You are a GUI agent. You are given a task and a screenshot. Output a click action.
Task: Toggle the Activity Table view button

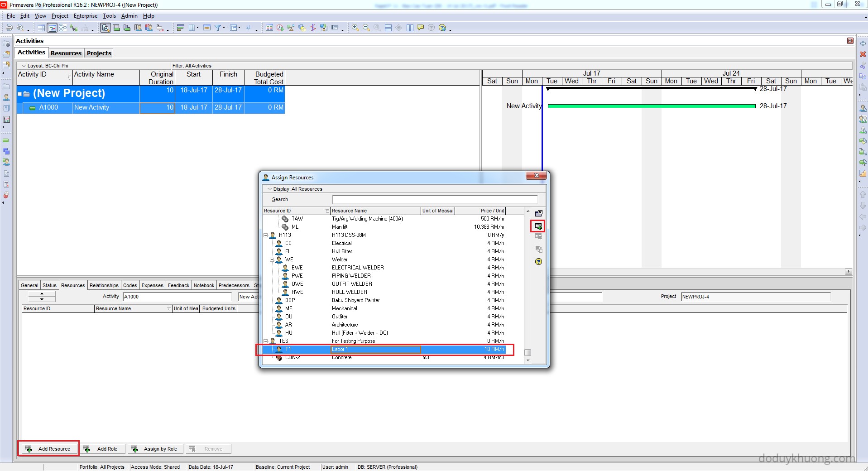41,28
